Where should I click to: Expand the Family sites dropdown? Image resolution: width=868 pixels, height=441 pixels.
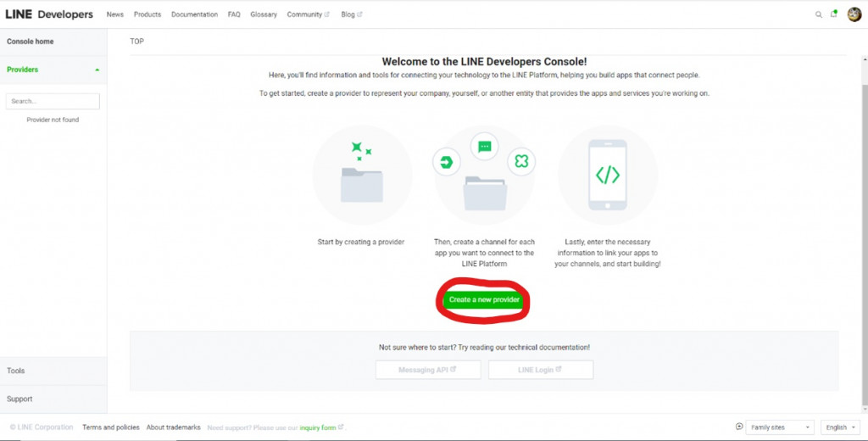pyautogui.click(x=780, y=427)
